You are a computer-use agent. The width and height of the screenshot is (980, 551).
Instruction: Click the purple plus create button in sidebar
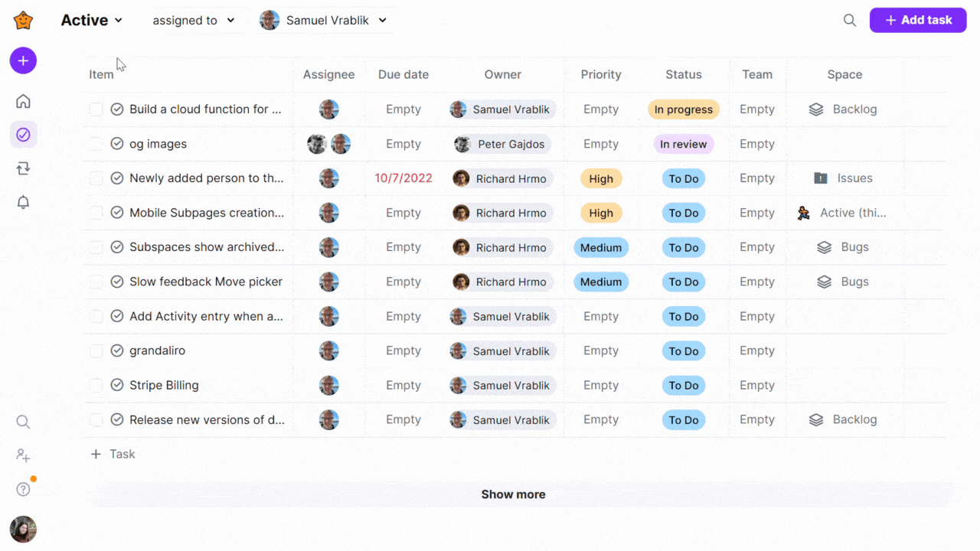tap(23, 60)
